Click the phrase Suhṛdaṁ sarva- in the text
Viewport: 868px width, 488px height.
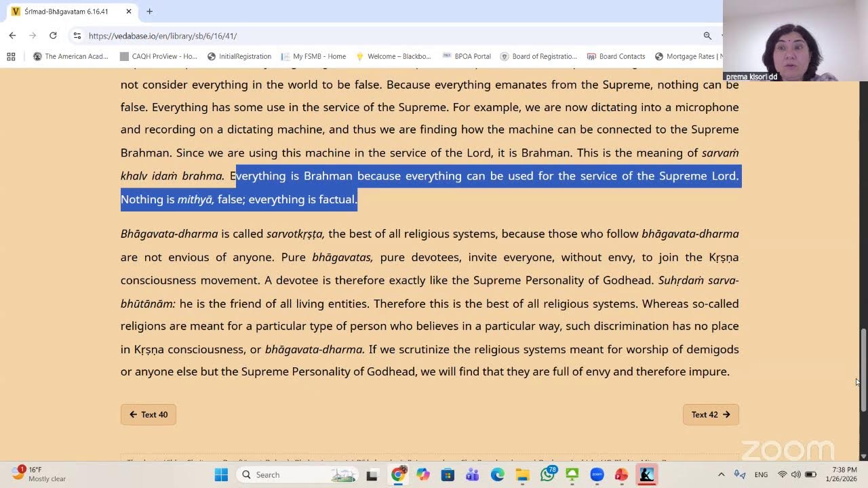coord(698,281)
